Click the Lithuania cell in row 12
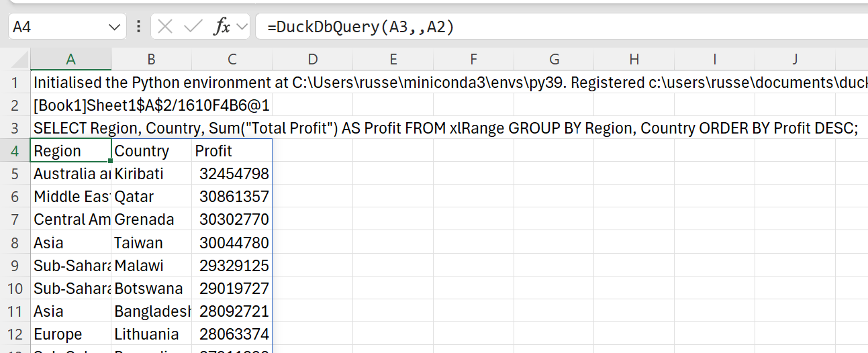 [x=151, y=334]
